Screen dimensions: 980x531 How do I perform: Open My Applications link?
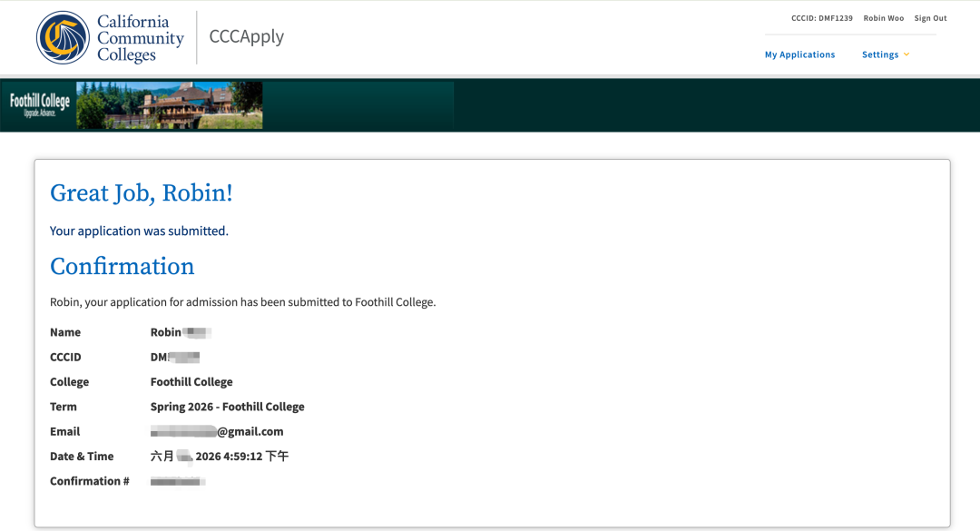coord(799,54)
